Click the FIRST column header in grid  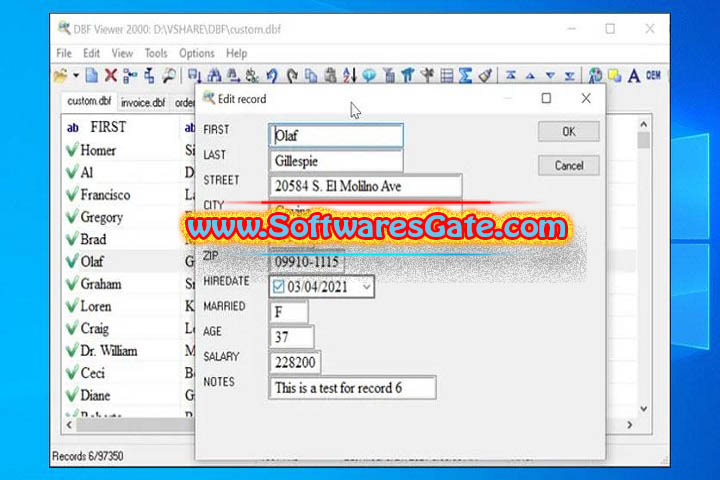click(x=121, y=127)
